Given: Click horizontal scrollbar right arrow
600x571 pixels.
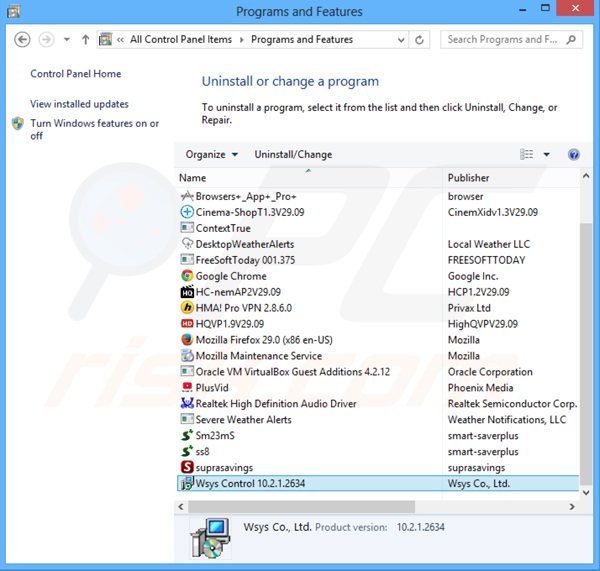Looking at the screenshot, I should click(x=572, y=507).
